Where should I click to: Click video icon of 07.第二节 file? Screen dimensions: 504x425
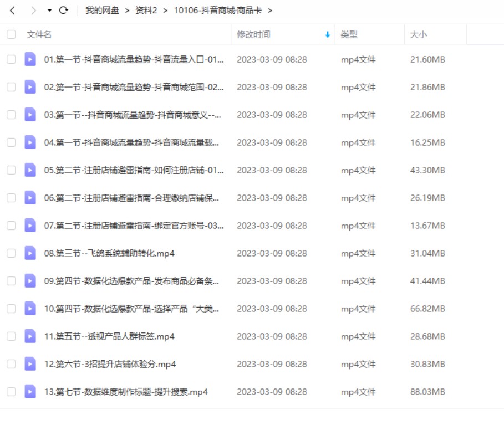coord(30,225)
